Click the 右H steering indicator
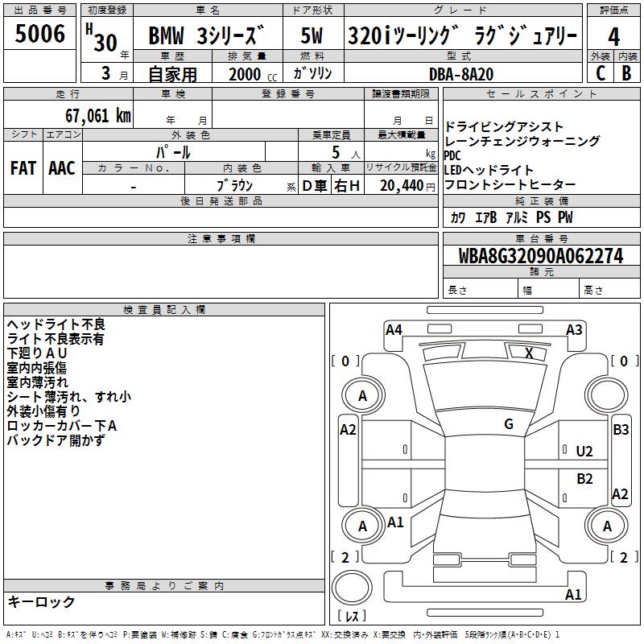644x644 pixels. (347, 186)
